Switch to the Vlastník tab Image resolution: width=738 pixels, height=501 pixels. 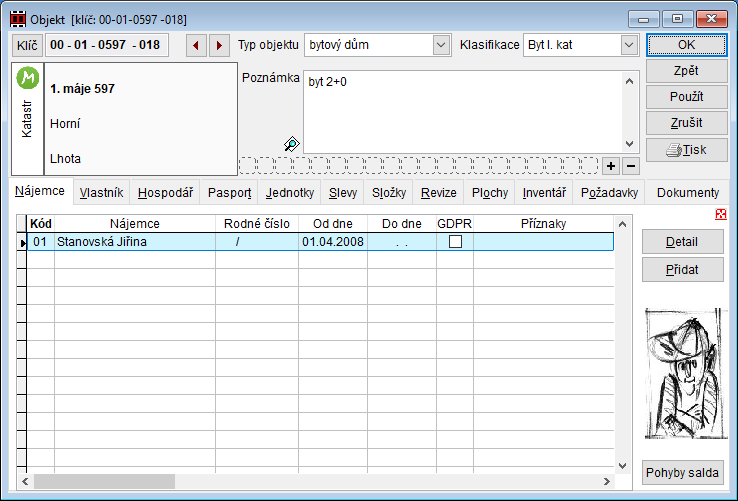click(x=101, y=193)
